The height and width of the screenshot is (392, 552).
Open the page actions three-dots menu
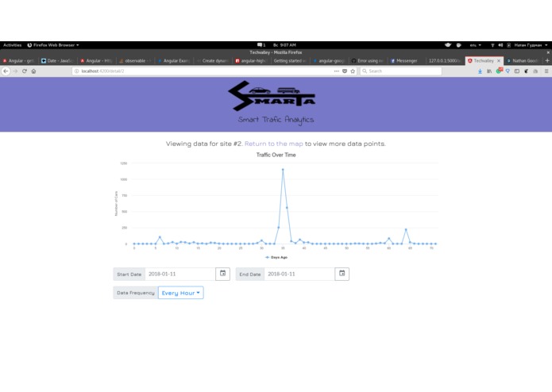point(337,71)
